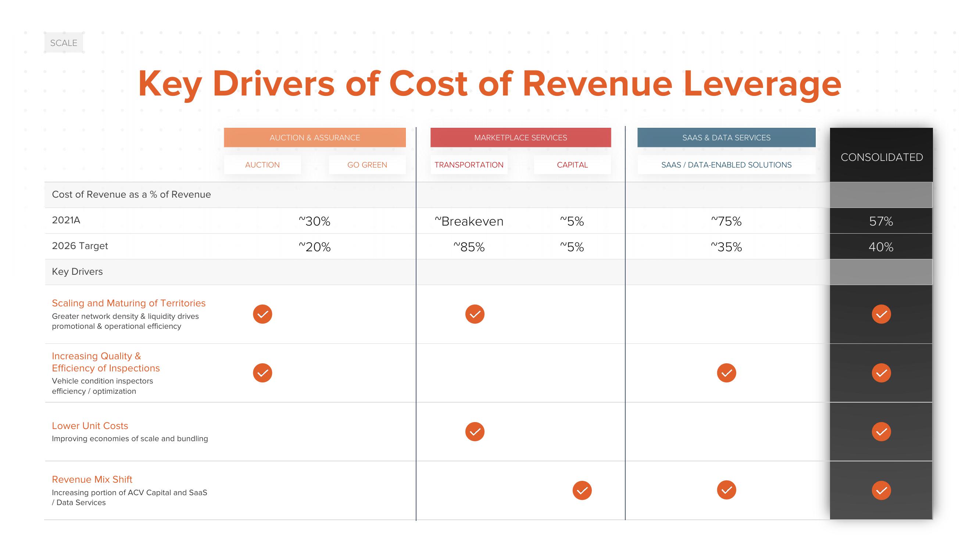The image size is (980, 551).
Task: Click the Consolidated checkmark in Lower Unit Costs row
Action: [x=881, y=432]
